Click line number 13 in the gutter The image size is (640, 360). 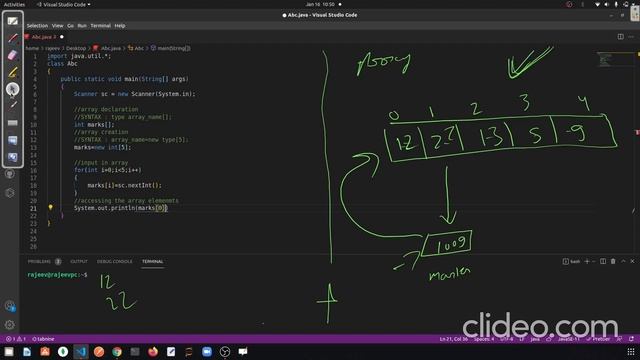33,147
